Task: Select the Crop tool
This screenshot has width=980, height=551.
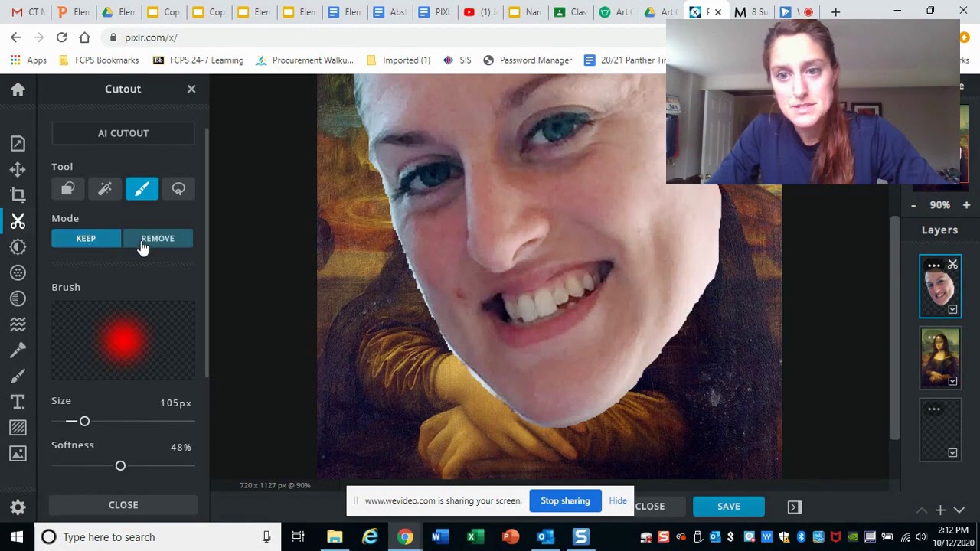Action: pyautogui.click(x=18, y=195)
